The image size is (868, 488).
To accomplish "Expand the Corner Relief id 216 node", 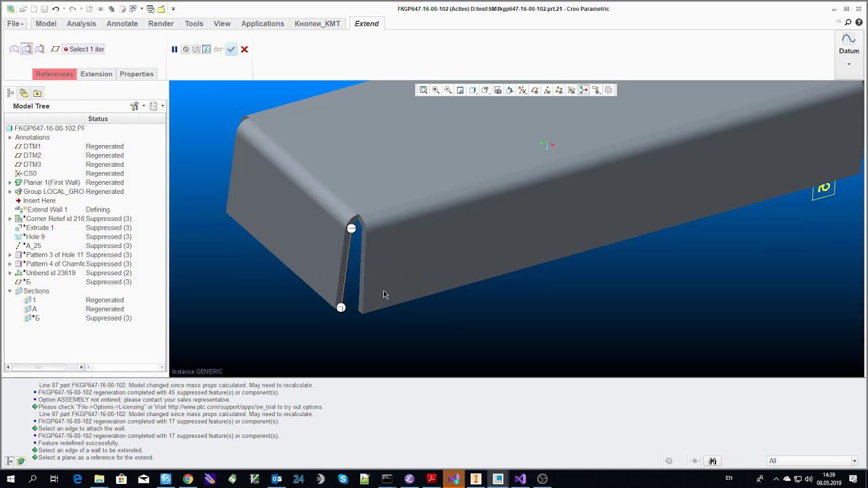I will pyautogui.click(x=10, y=219).
